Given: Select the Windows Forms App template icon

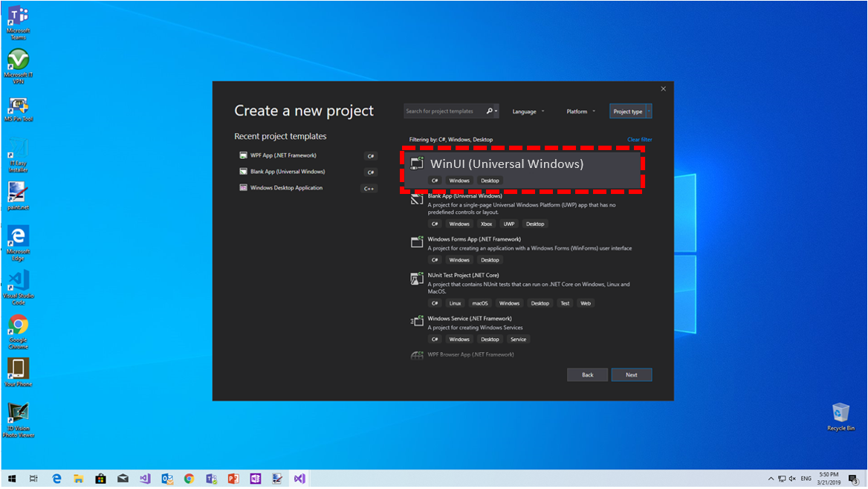Looking at the screenshot, I should pyautogui.click(x=416, y=242).
